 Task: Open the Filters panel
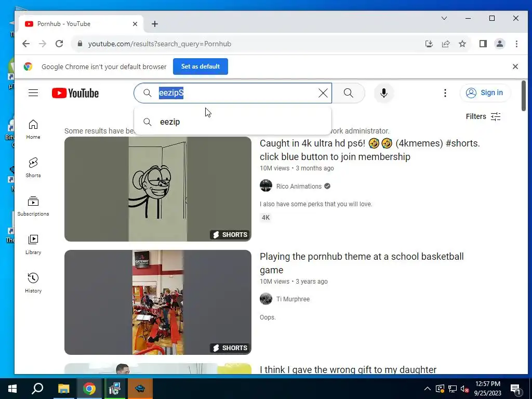483,116
